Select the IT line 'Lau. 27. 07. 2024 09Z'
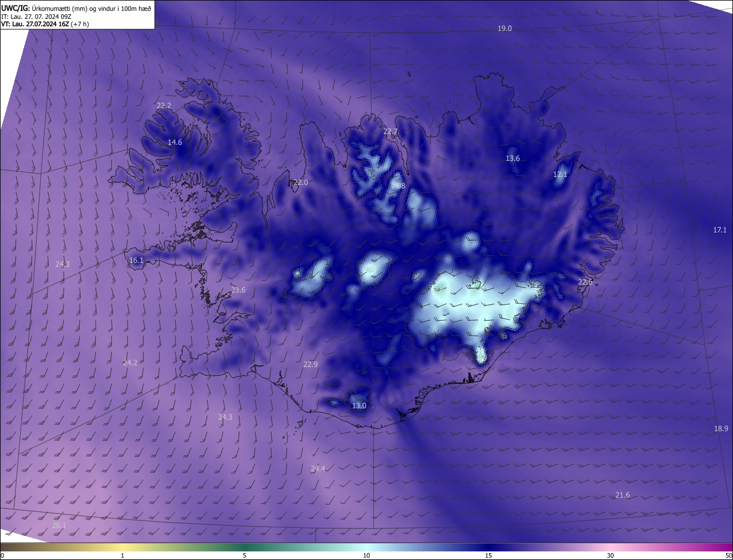Viewport: 733px width, 560px height. (x=41, y=16)
